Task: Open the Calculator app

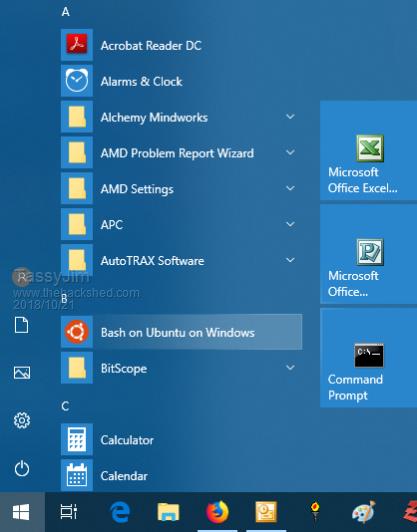Action: point(182,440)
